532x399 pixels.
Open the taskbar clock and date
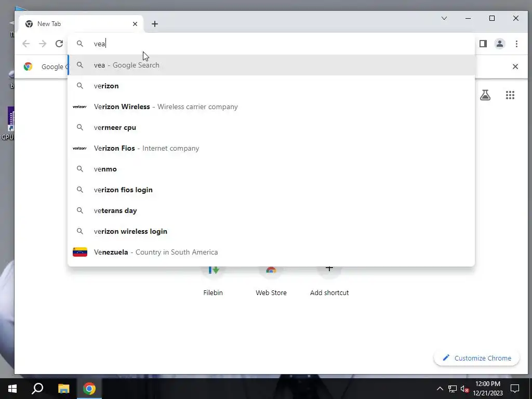(488, 389)
